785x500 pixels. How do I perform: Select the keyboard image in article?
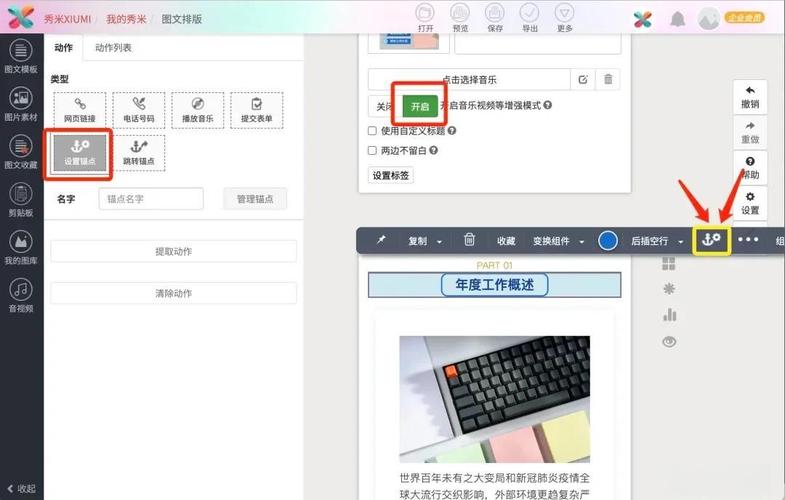point(495,399)
